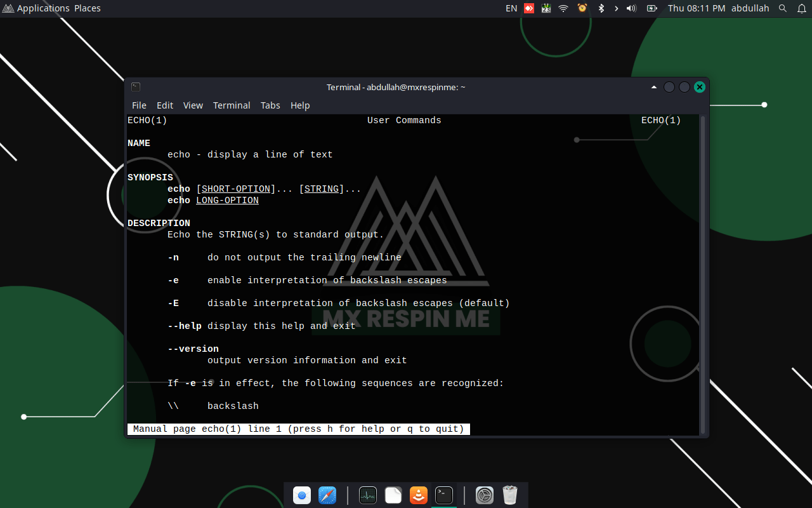Click the DESCRIPTION heading
The image size is (812, 508).
coord(159,224)
